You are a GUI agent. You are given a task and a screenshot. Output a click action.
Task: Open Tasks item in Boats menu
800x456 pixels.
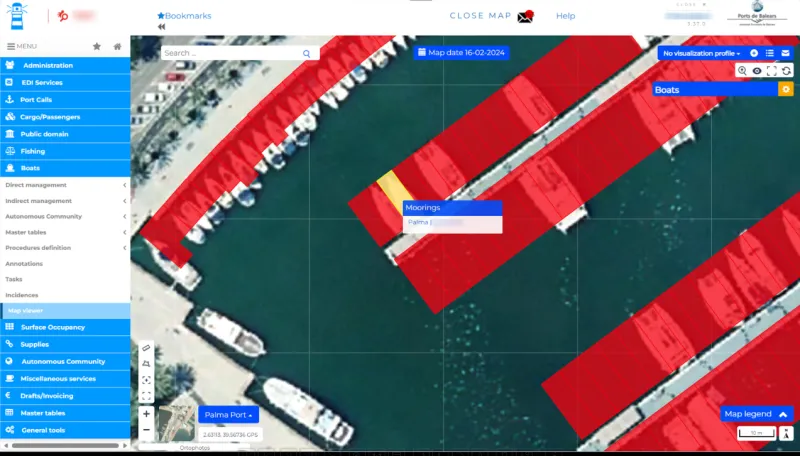coord(65,279)
